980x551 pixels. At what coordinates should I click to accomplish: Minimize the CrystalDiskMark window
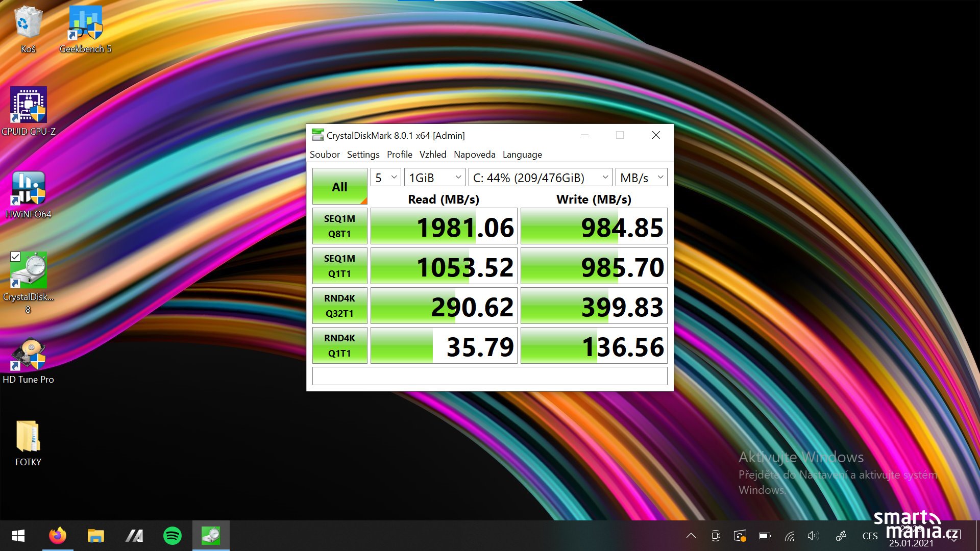[585, 135]
